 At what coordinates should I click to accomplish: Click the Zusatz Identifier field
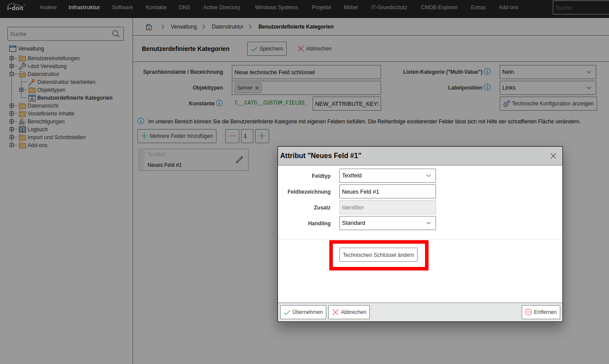coord(388,207)
